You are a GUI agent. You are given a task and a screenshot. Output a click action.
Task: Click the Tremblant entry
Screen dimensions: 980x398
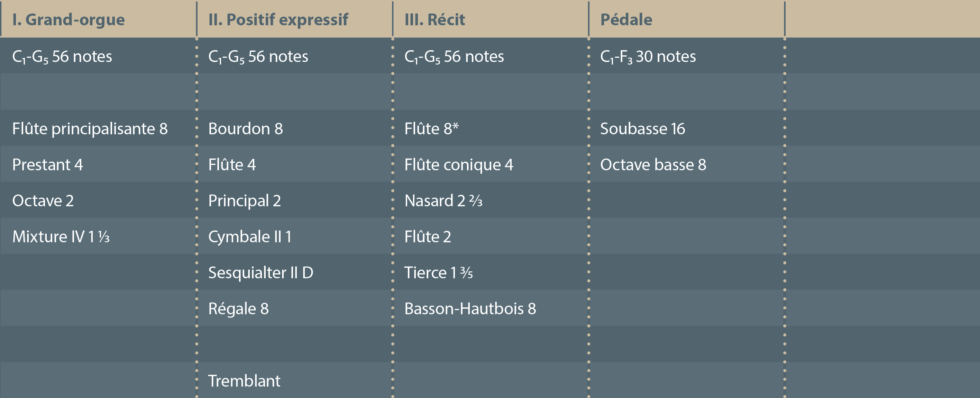click(x=244, y=381)
